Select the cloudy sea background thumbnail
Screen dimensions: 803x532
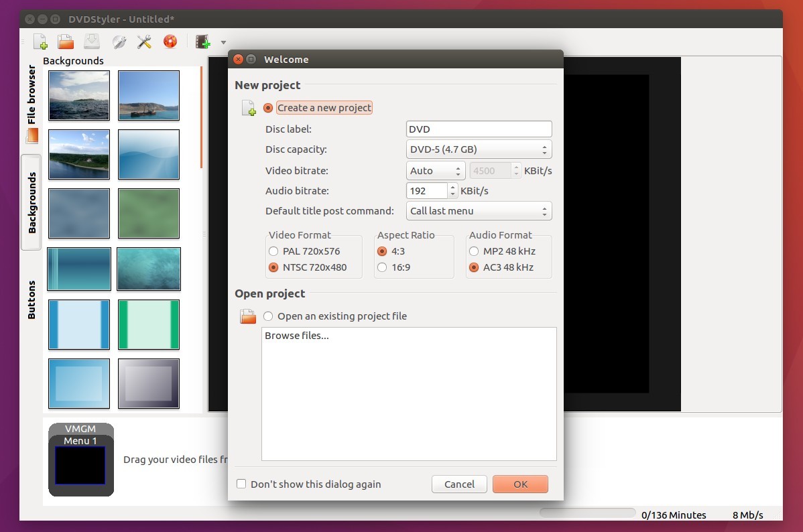79,95
